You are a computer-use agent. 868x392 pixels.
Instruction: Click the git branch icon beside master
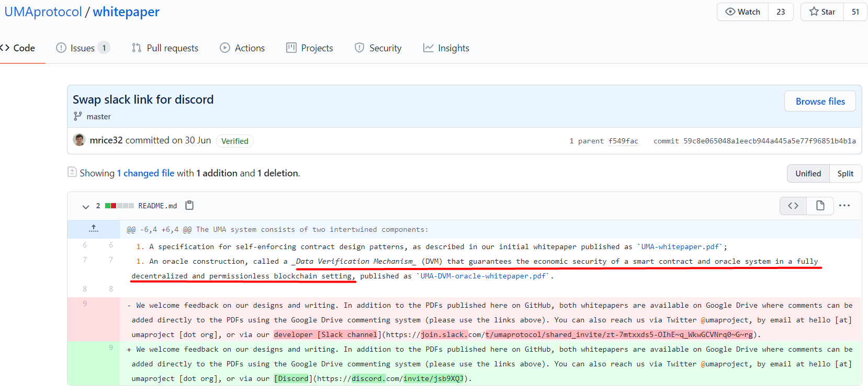point(77,116)
